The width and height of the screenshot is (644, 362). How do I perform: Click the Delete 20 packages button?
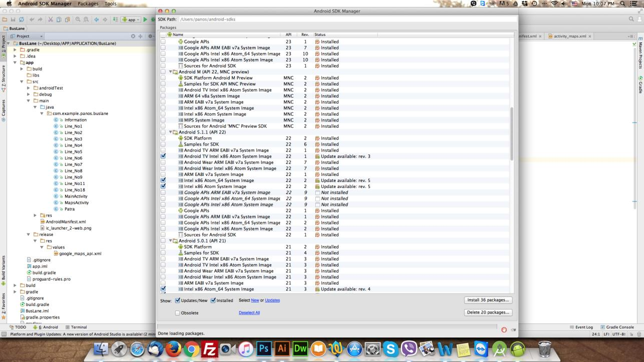pos(488,312)
